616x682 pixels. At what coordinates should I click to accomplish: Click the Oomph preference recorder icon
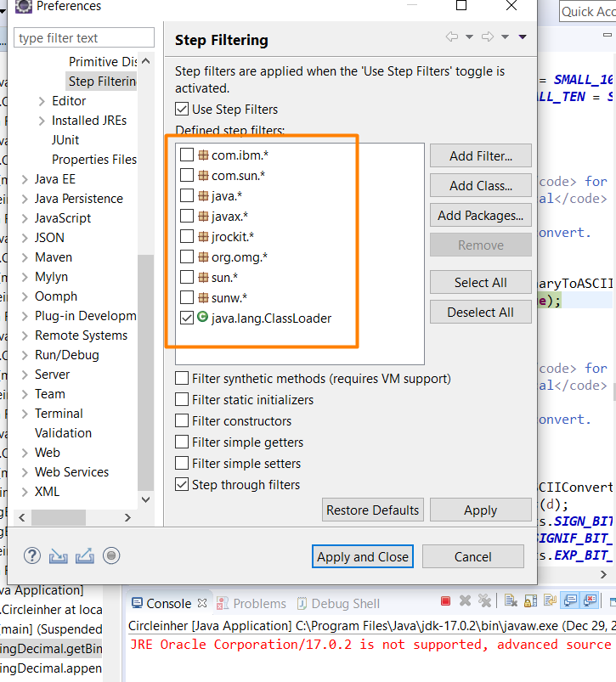[111, 555]
